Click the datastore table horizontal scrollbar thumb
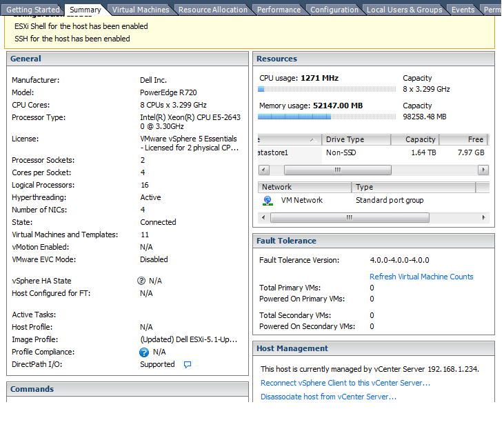The height and width of the screenshot is (438, 504). coord(338,170)
